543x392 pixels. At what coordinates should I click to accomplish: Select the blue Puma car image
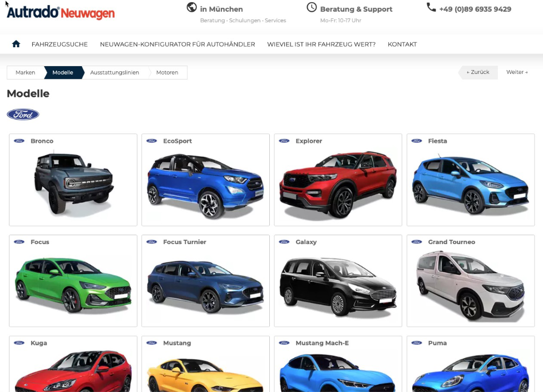[471, 373]
